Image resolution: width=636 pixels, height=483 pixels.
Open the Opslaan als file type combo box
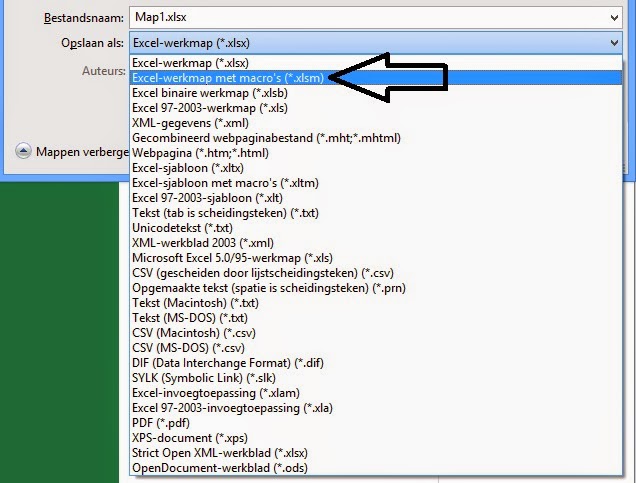[376, 43]
